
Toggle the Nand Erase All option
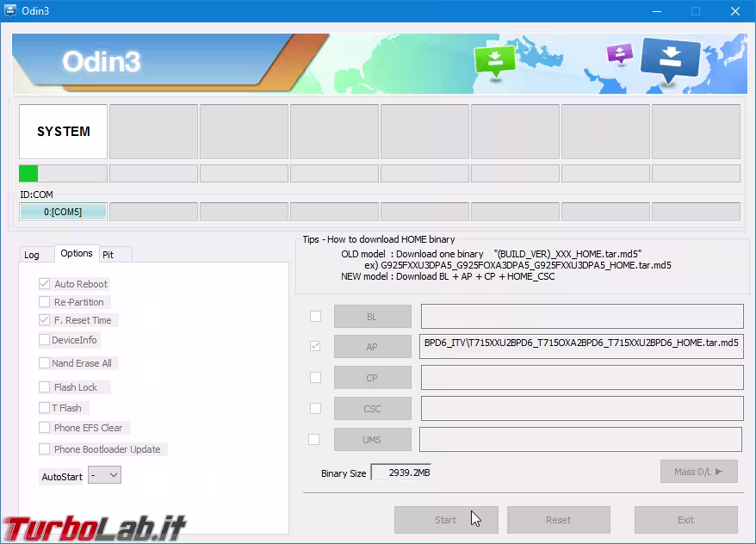[x=45, y=363]
